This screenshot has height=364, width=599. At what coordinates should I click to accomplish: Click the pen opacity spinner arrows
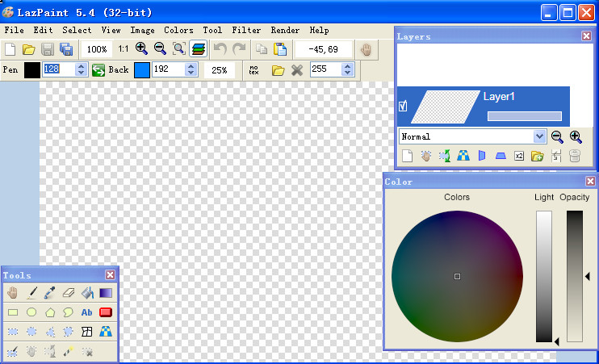coord(81,70)
